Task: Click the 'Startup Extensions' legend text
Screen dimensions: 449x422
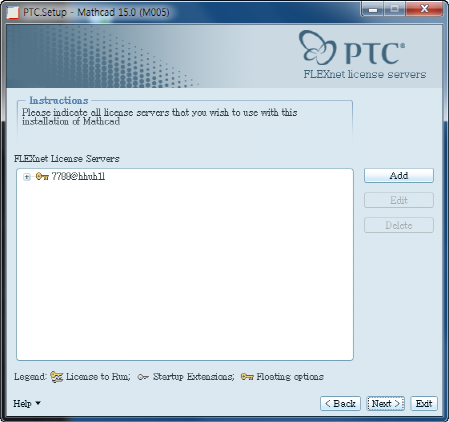Action: (193, 377)
